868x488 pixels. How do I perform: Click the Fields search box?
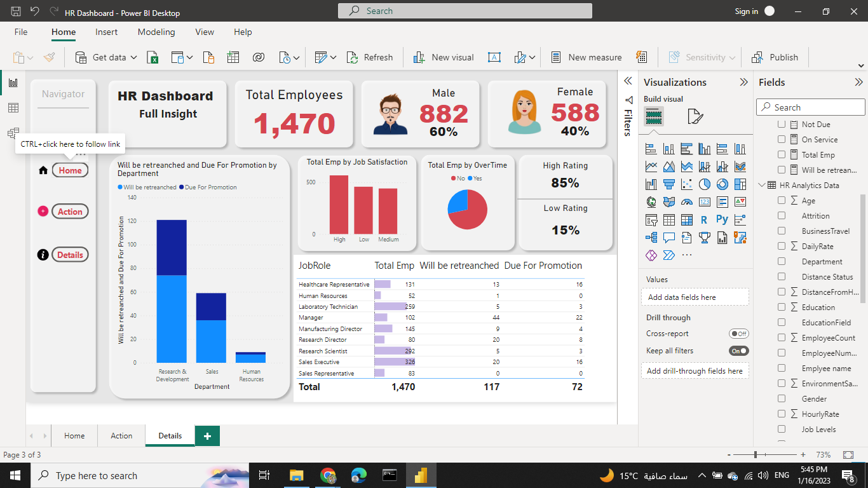click(811, 107)
